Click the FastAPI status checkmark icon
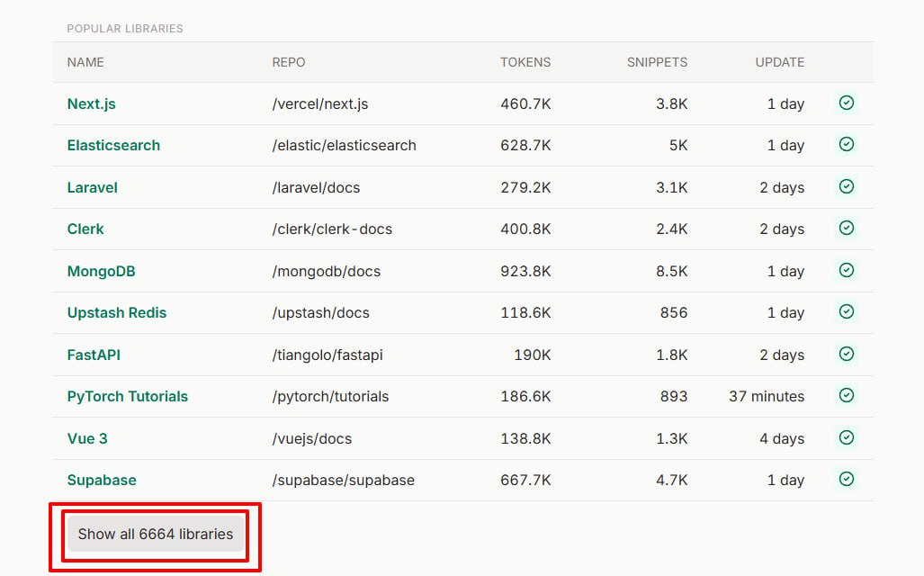 pos(846,354)
